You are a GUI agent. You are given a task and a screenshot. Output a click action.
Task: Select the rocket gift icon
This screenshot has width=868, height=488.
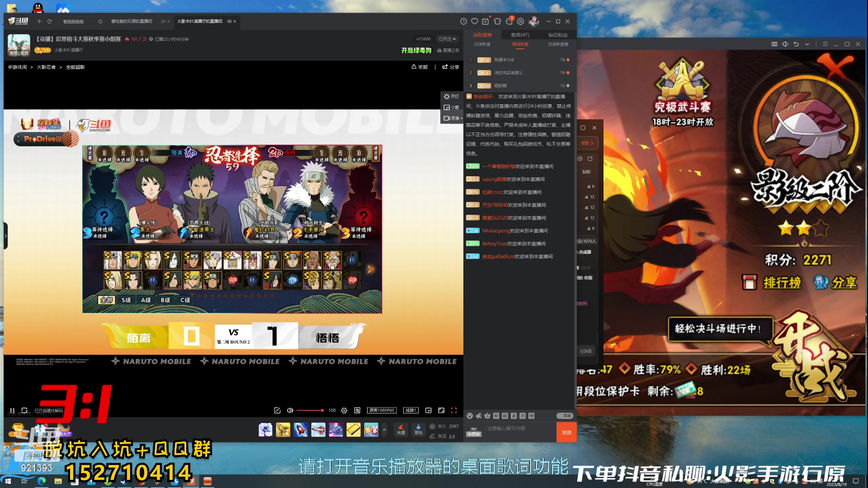(301, 430)
